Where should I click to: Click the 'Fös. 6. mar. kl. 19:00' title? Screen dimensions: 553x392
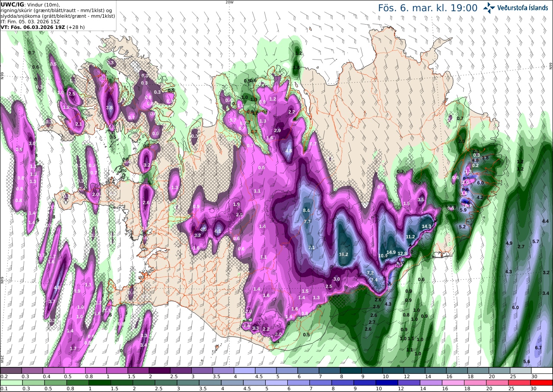[428, 8]
